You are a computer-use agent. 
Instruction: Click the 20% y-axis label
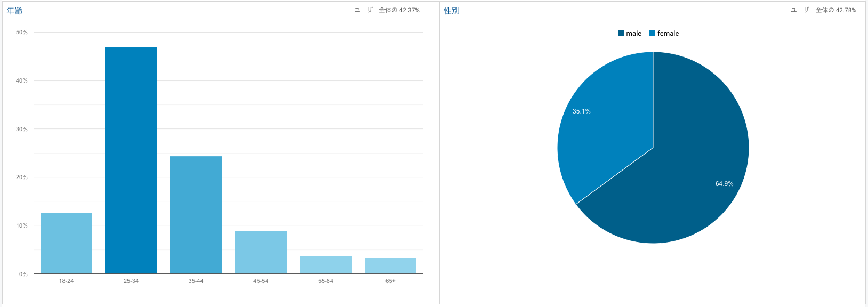22,177
